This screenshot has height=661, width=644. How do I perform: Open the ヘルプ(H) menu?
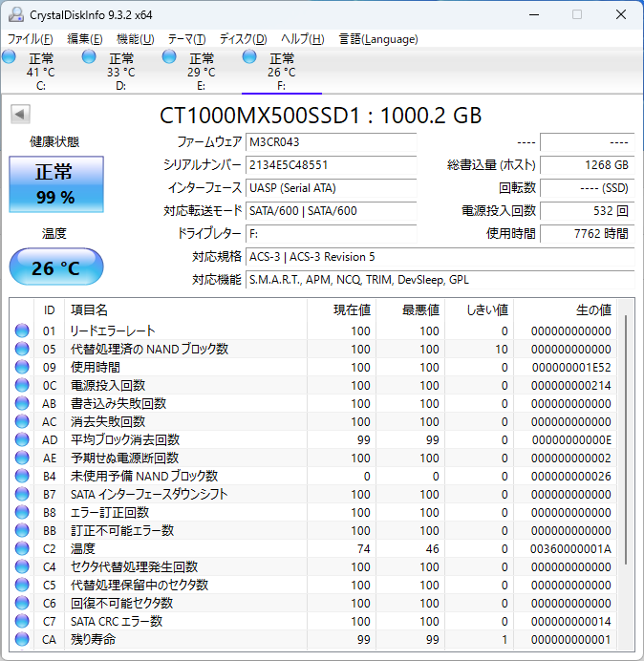(x=302, y=39)
